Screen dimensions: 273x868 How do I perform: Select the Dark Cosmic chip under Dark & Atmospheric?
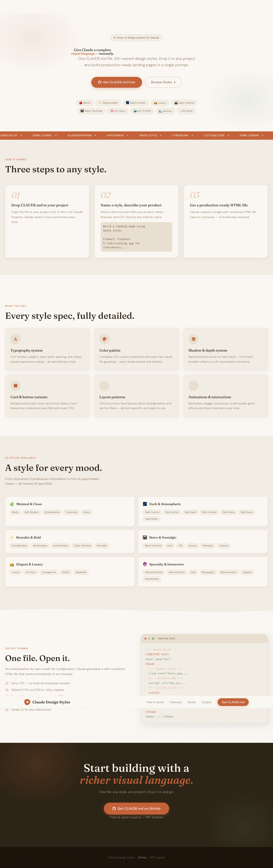152,512
